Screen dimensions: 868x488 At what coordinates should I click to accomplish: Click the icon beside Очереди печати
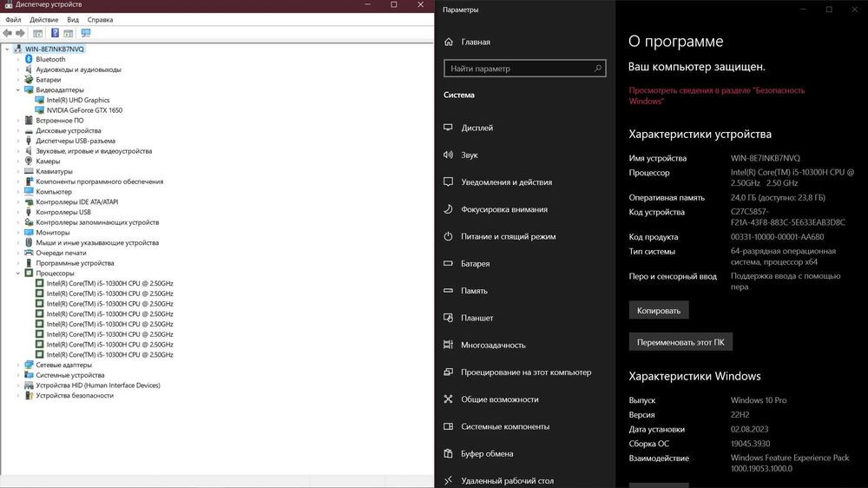(x=29, y=253)
